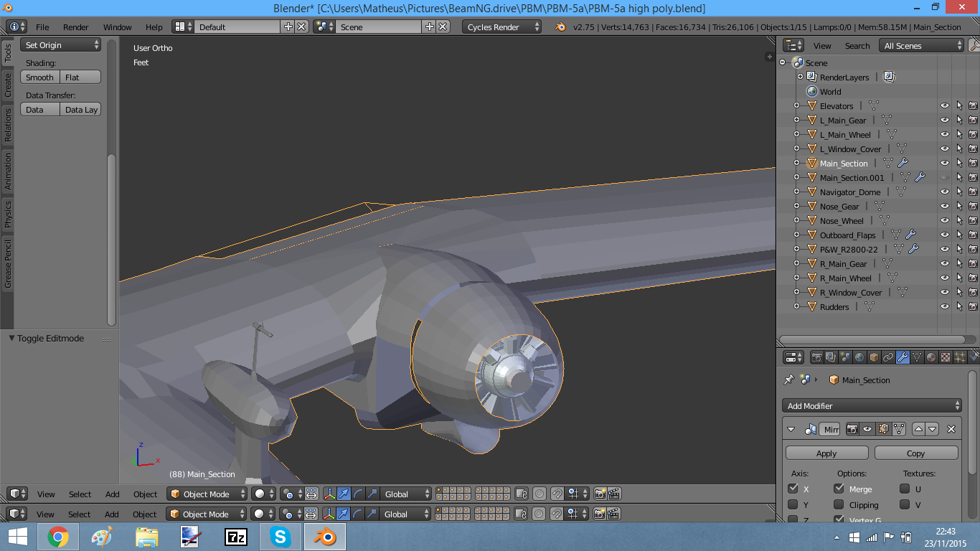Move the Mirror modifier down
The width and height of the screenshot is (980, 551).
[x=932, y=429]
